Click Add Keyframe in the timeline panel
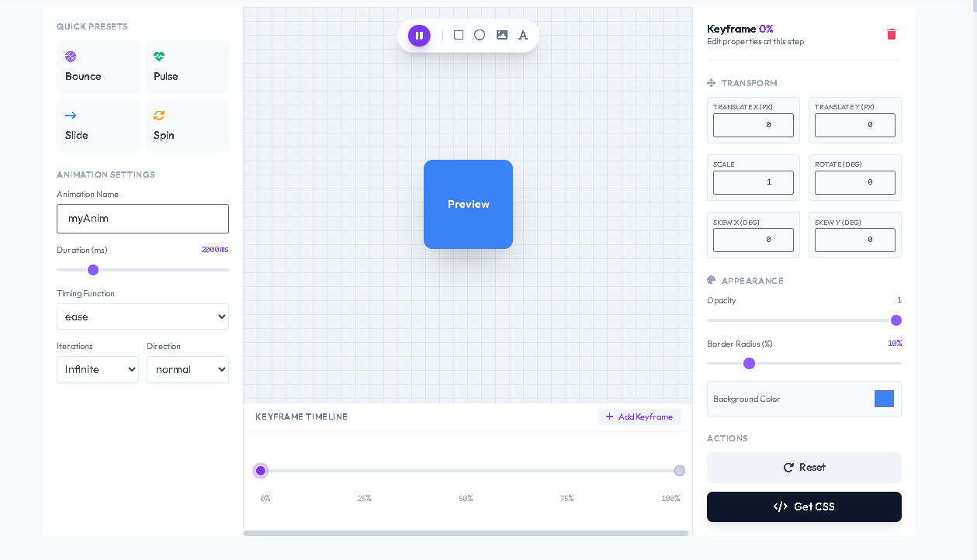977x560 pixels. (x=639, y=417)
